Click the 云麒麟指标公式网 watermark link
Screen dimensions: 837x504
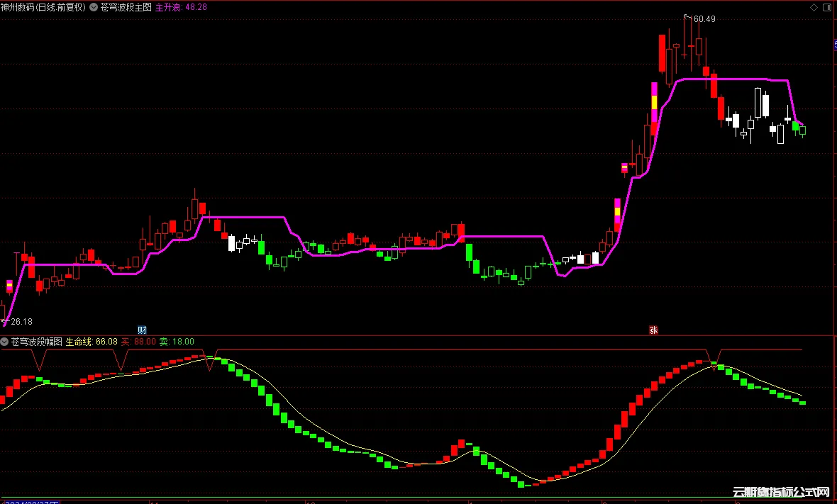[780, 491]
